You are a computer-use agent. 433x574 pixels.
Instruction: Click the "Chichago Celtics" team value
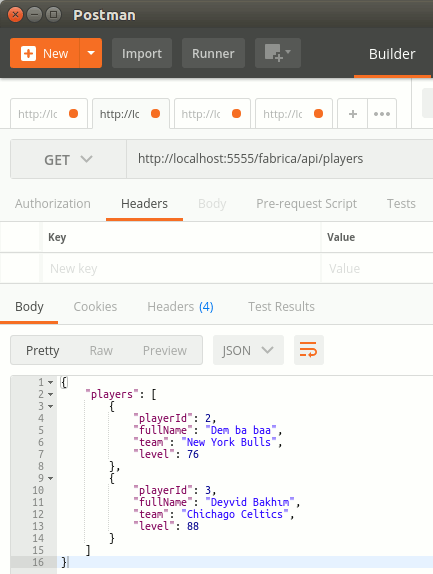(235, 514)
